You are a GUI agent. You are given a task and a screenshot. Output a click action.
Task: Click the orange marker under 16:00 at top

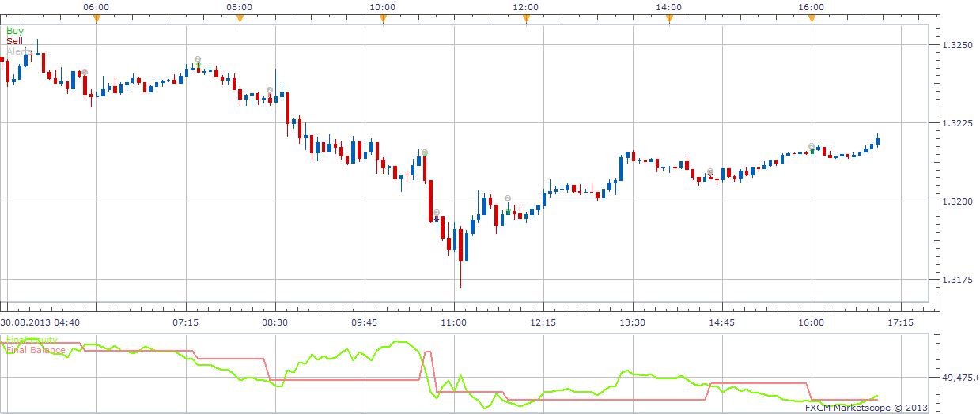(812, 20)
